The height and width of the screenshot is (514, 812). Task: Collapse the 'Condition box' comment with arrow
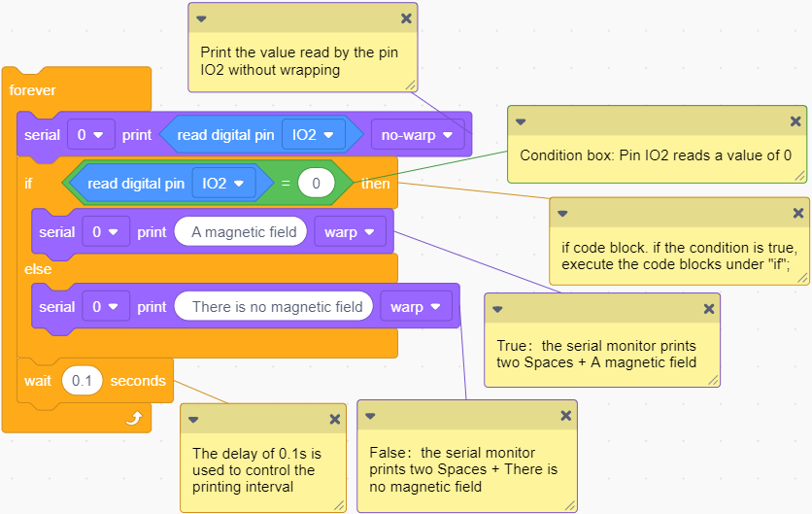tap(521, 121)
